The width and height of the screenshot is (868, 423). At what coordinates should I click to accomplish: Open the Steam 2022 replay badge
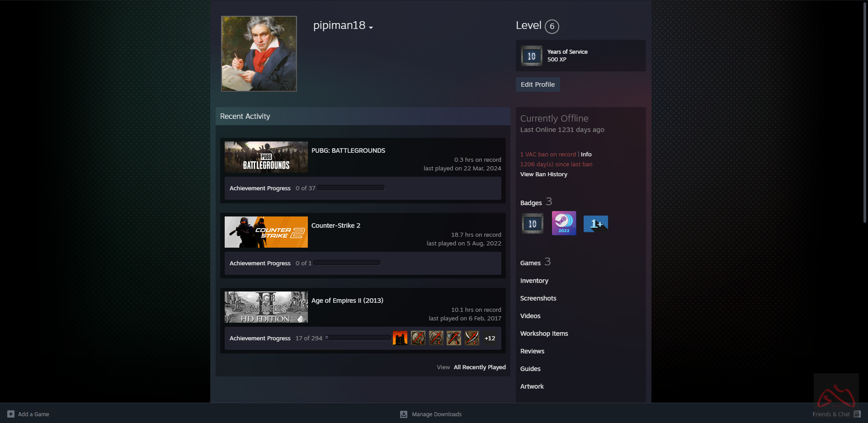click(x=564, y=223)
